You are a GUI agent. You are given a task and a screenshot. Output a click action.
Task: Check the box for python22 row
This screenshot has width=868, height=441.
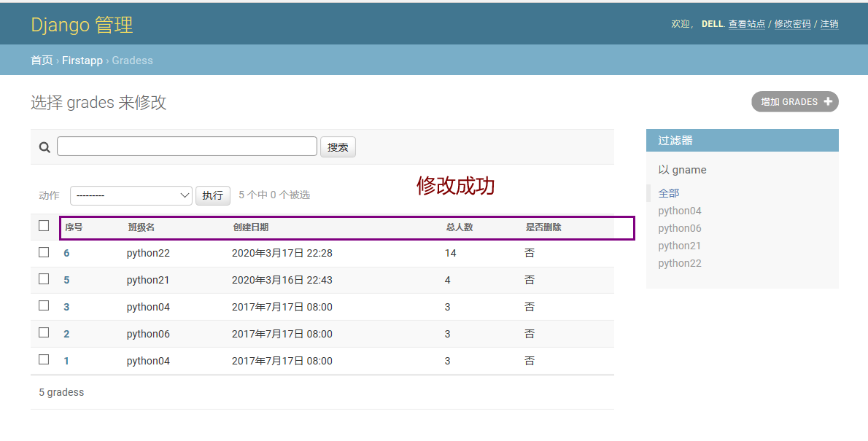(x=44, y=252)
